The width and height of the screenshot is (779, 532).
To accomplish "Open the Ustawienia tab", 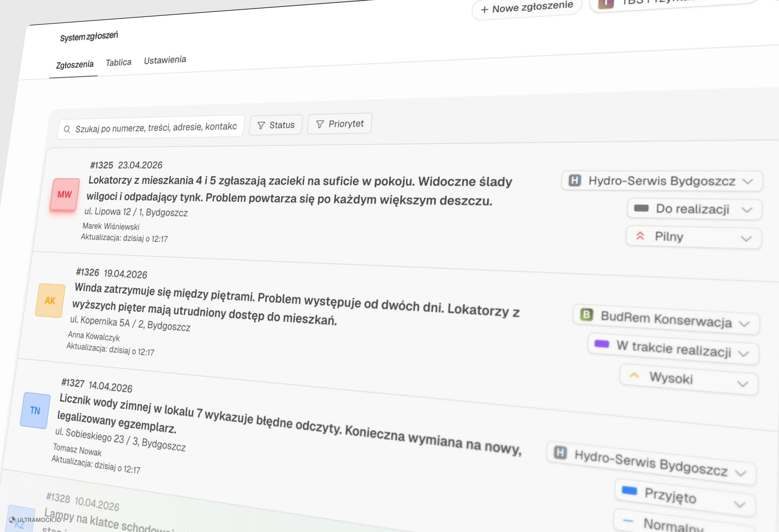I will coord(165,60).
